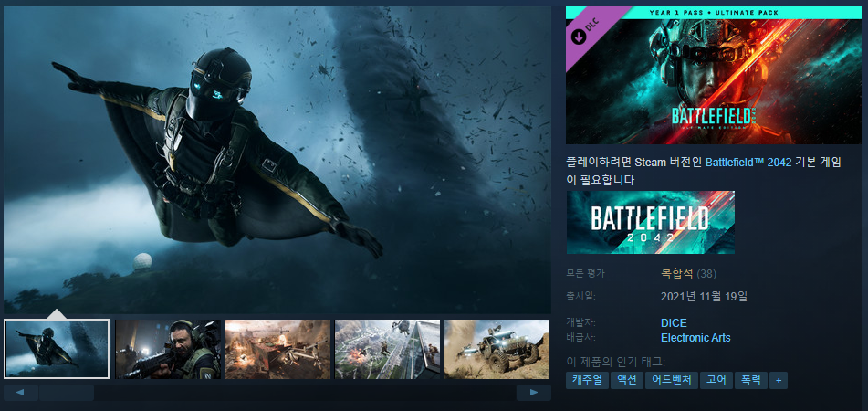Screen dimensions: 868x411
Task: Select the 어드벤처 tag
Action: click(x=672, y=381)
